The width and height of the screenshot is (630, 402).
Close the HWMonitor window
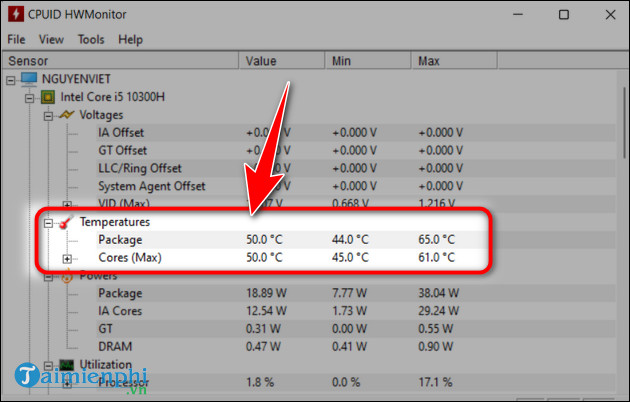pyautogui.click(x=610, y=14)
